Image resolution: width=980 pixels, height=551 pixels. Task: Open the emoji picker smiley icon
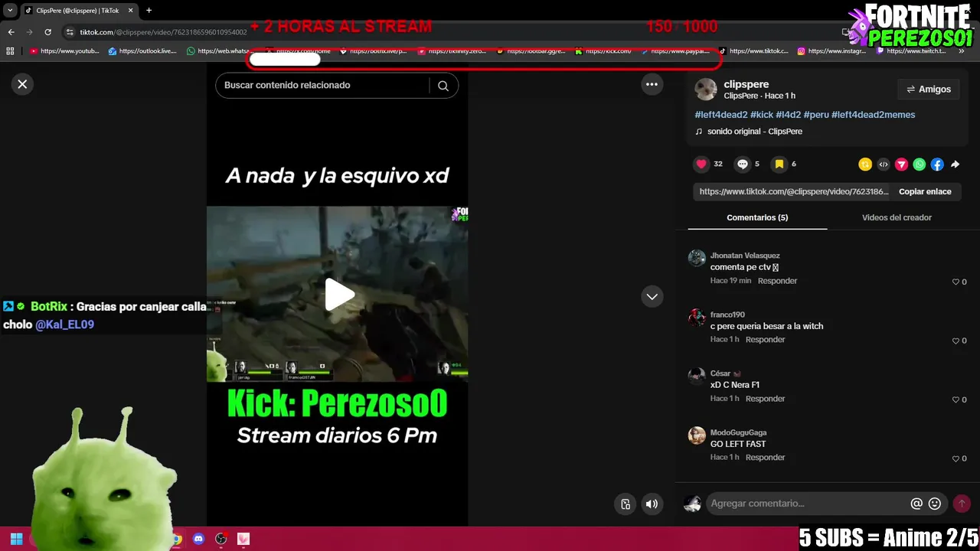coord(934,504)
